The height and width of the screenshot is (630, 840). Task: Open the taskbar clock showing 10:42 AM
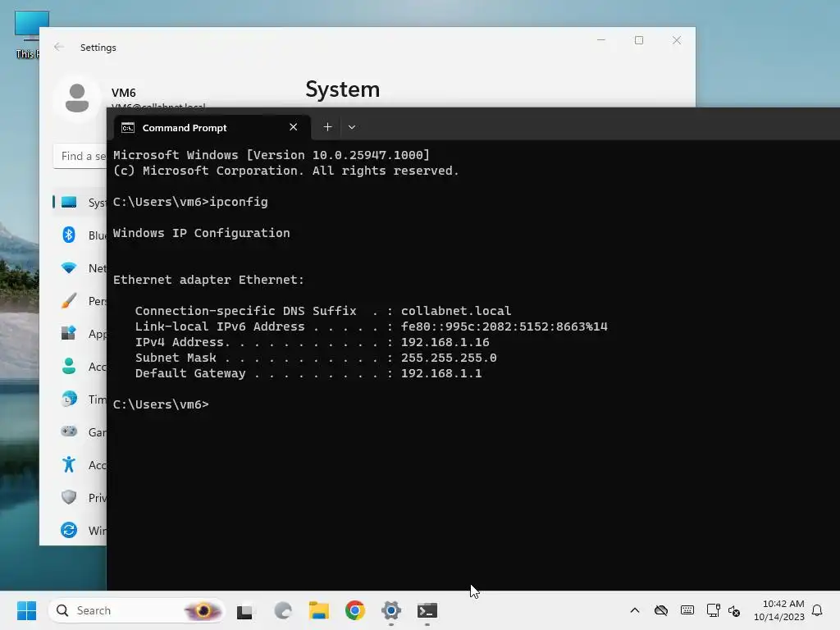click(779, 610)
